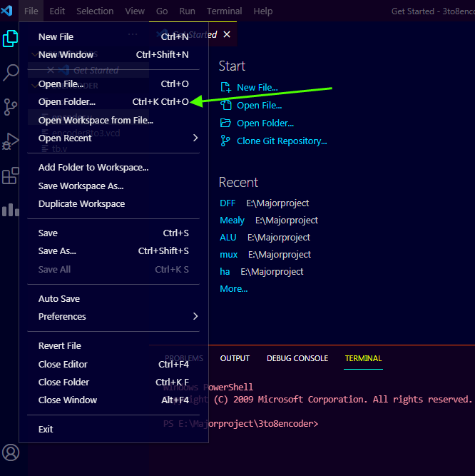Viewport: 475px width, 476px height.
Task: Open the Explorer view in activity bar
Action: [10, 39]
